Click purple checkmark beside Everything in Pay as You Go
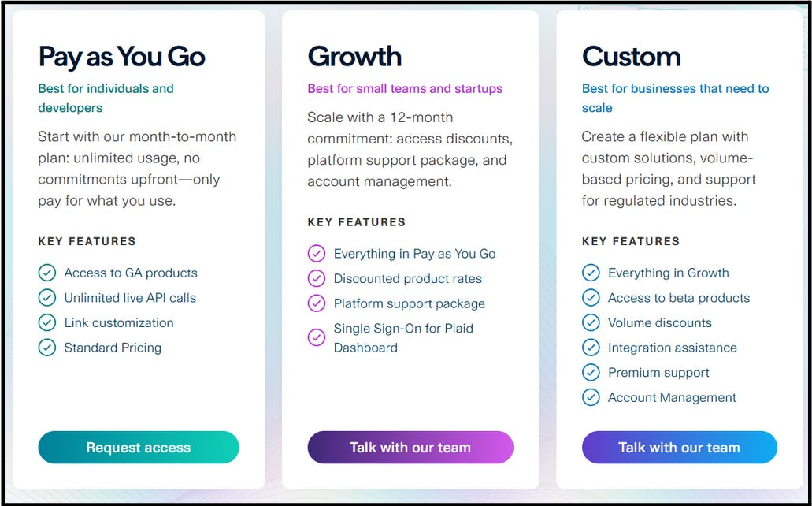 [317, 254]
